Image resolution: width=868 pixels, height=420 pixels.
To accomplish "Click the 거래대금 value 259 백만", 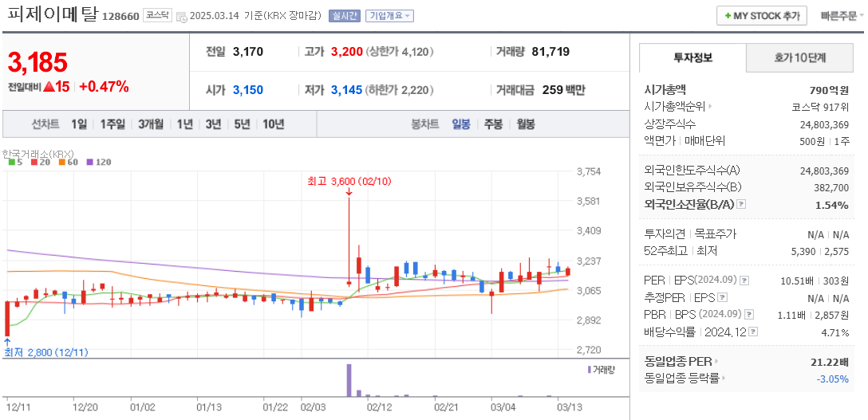I will tap(563, 90).
